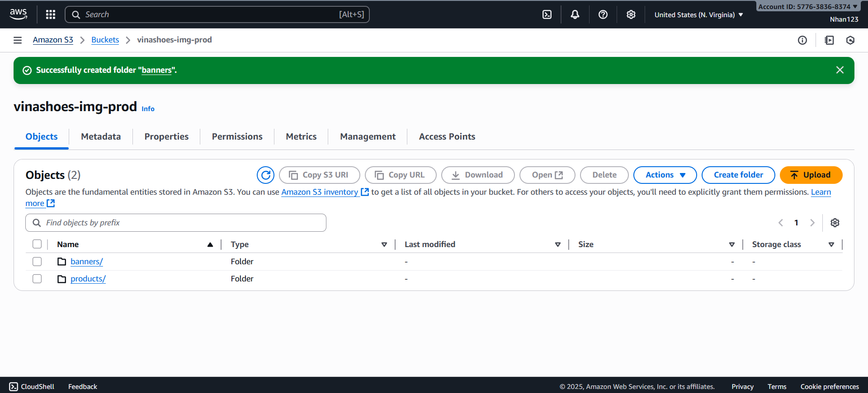
Task: Dismiss the green success banner
Action: point(840,70)
